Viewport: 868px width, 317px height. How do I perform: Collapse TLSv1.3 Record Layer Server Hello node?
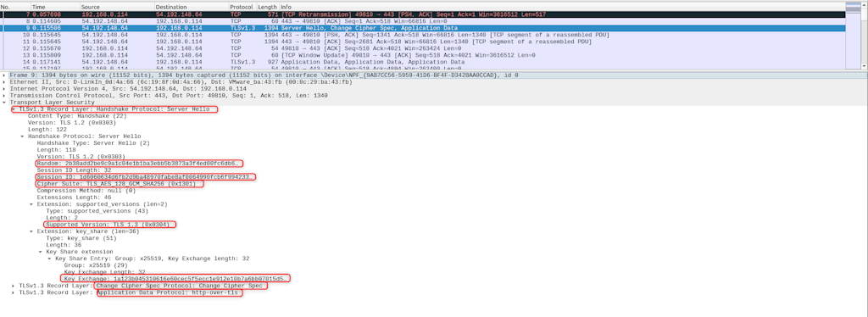pos(14,109)
